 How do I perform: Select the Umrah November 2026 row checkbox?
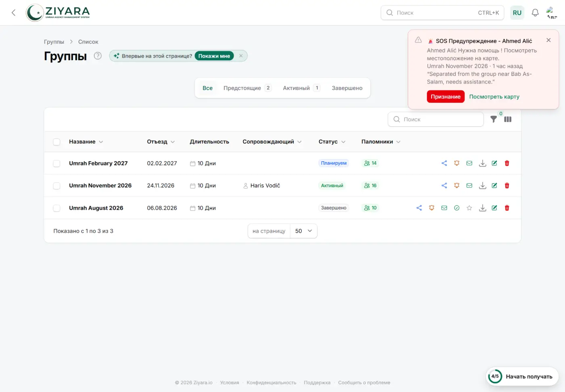[x=56, y=186]
